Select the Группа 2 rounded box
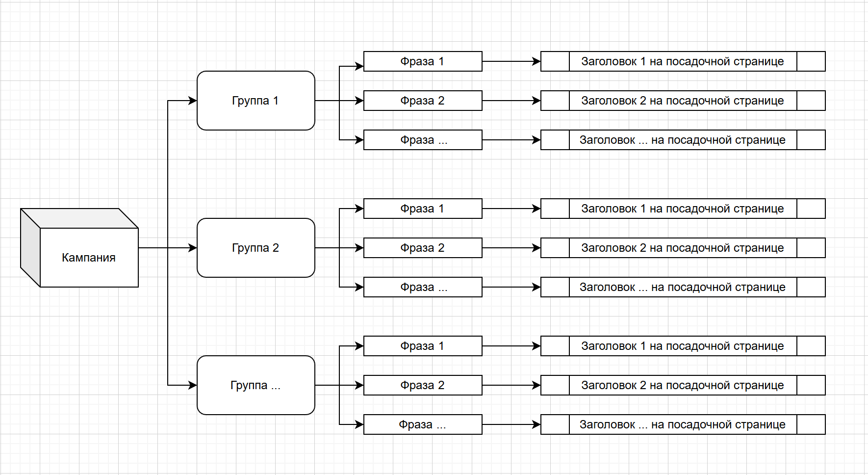Screen dimensions: 868x475 tap(256, 248)
